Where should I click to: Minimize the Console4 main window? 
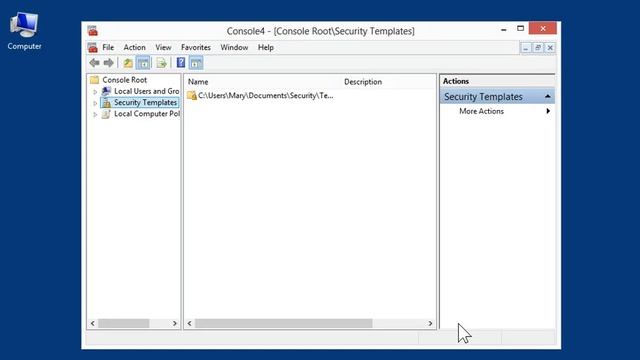point(504,29)
